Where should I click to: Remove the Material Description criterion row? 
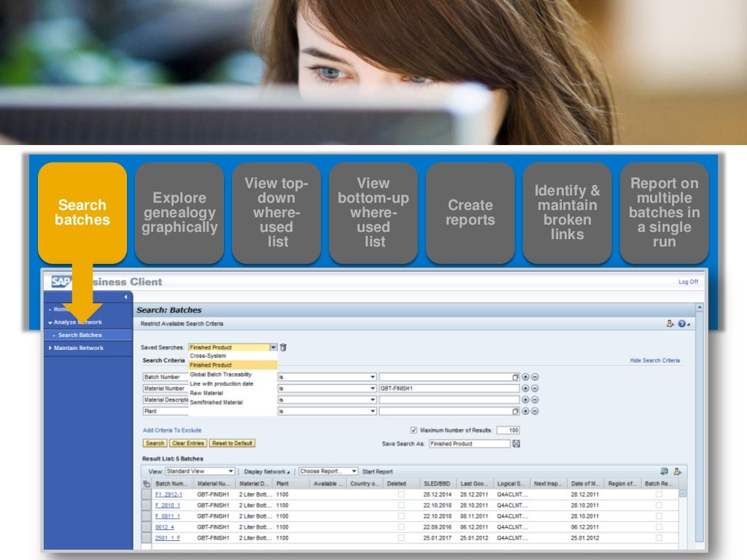pos(535,400)
